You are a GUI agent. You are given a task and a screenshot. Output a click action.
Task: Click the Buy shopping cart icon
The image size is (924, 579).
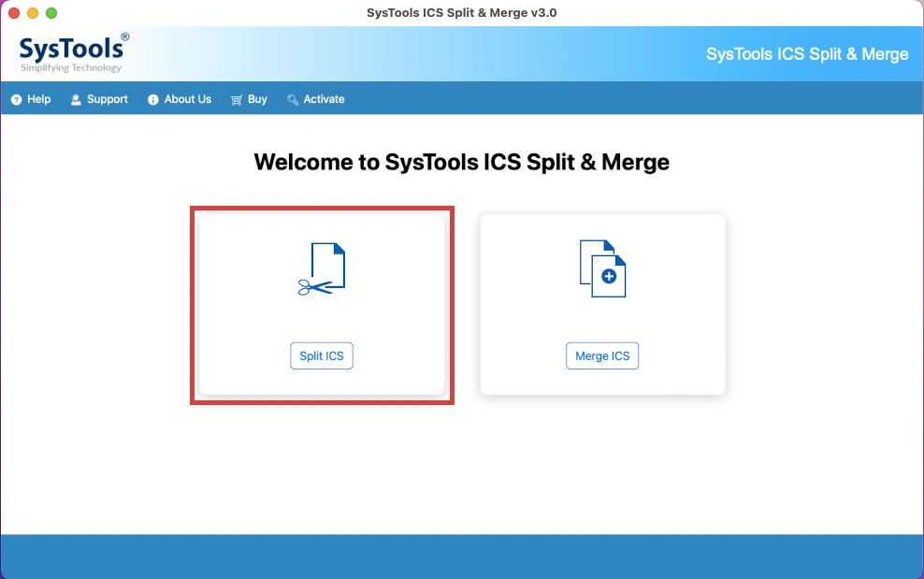click(237, 100)
